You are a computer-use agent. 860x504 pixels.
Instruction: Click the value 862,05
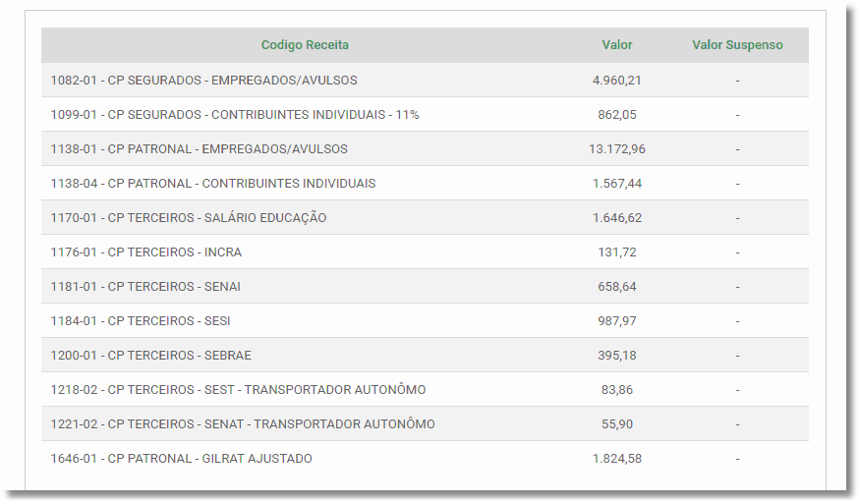pyautogui.click(x=617, y=115)
